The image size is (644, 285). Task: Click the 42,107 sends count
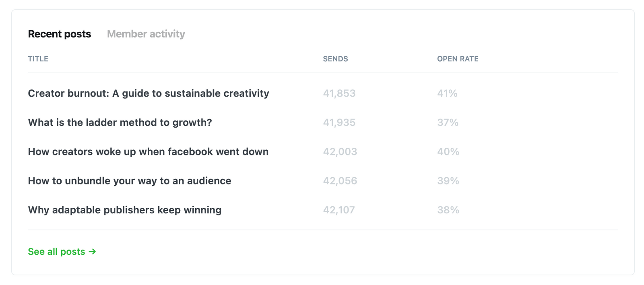coord(339,210)
